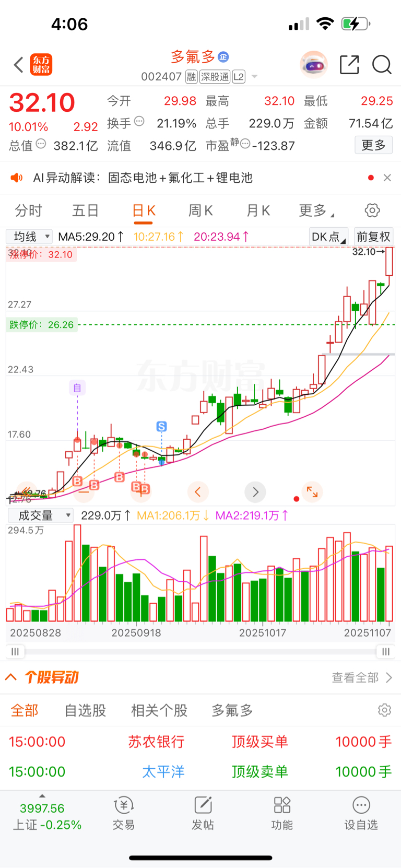Image resolution: width=401 pixels, height=868 pixels.
Task: Select 自选股 alerts filter tab
Action: (x=85, y=710)
